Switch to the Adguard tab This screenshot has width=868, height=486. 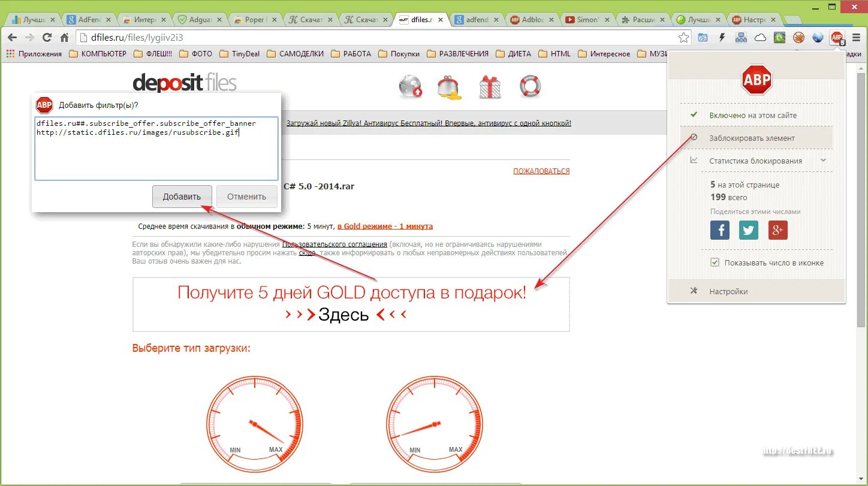click(201, 20)
